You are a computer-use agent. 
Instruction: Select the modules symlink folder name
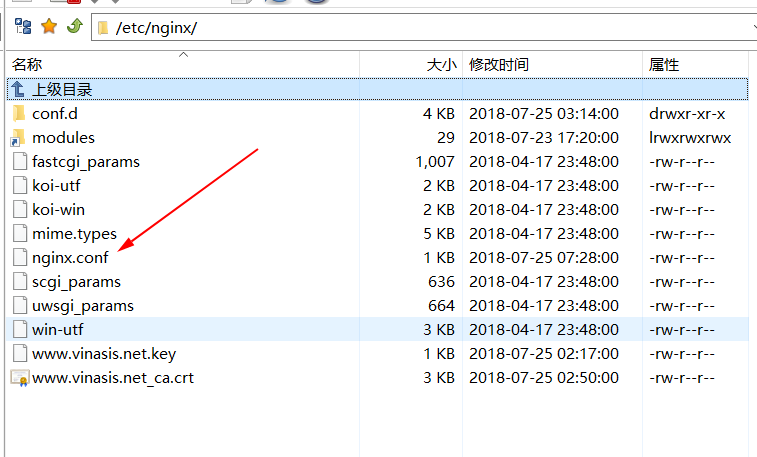coord(63,138)
